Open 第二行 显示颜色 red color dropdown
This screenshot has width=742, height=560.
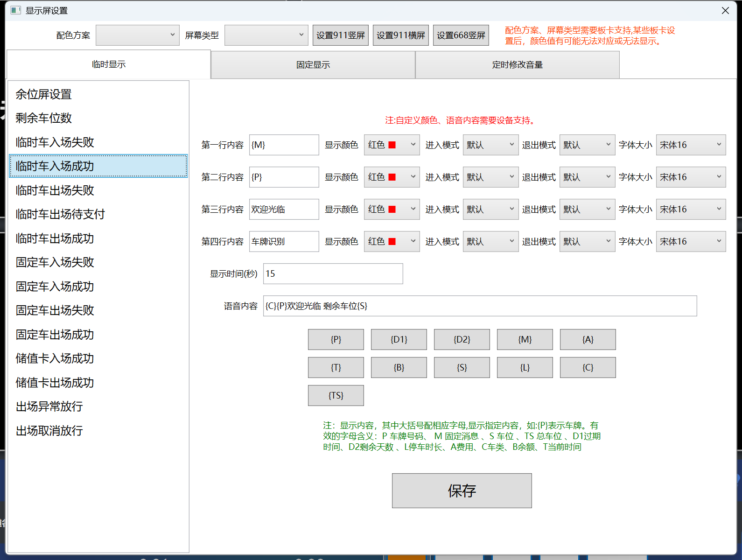(392, 177)
